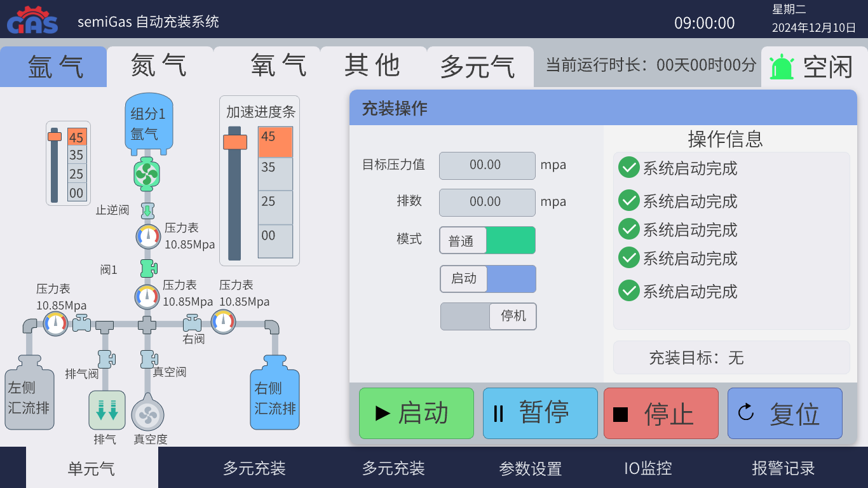868x488 pixels.
Task: Click the green 启动 button
Action: tap(416, 414)
